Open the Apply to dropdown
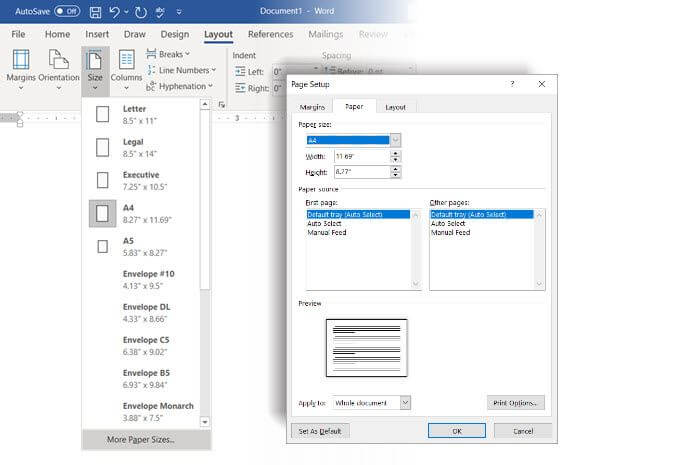 371,402
